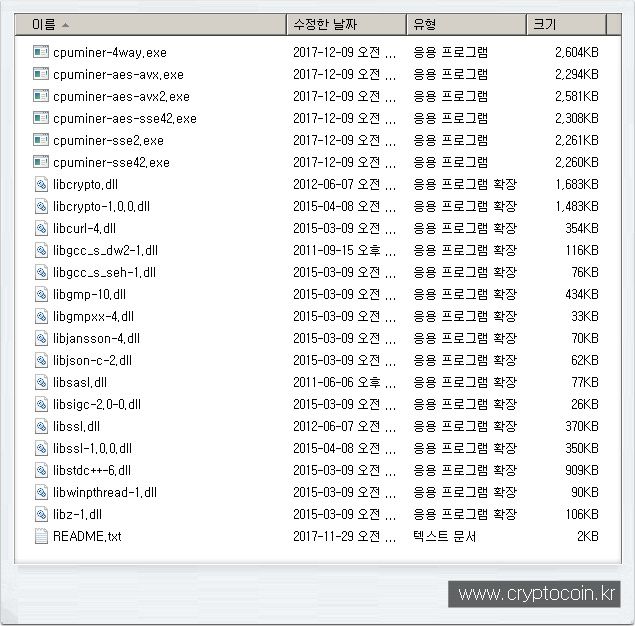Click the README.txt document icon

(x=41, y=536)
